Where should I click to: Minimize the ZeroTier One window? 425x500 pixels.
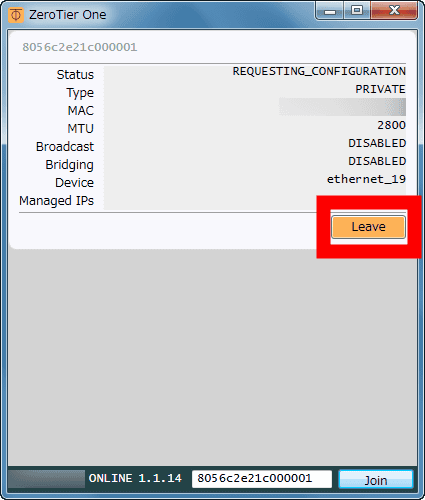click(330, 12)
